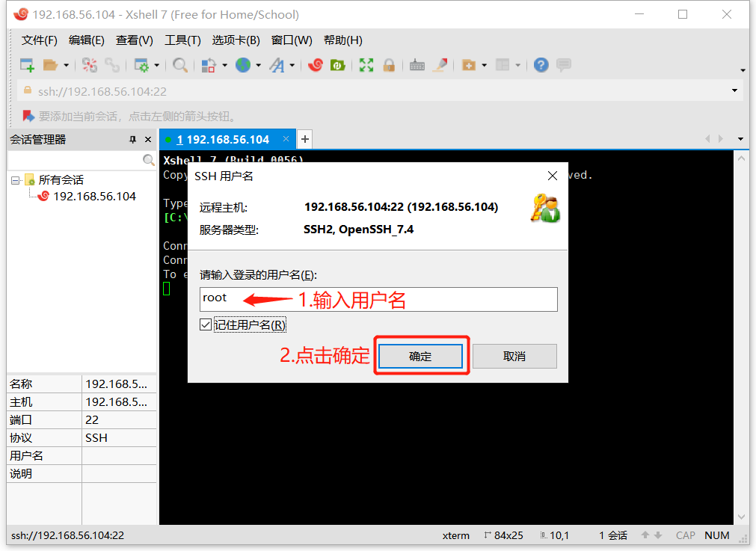This screenshot has width=756, height=551.
Task: Launch Xftp with the green toolbar icon
Action: (x=337, y=65)
